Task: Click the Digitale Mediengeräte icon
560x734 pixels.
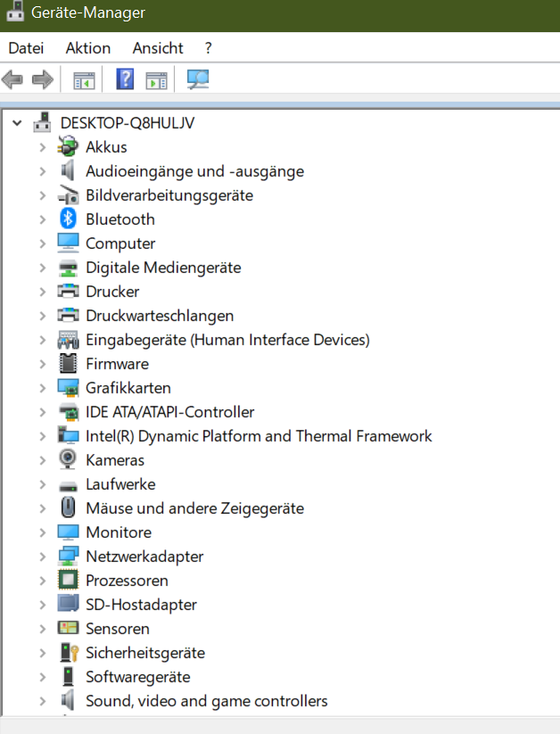Action: click(68, 268)
